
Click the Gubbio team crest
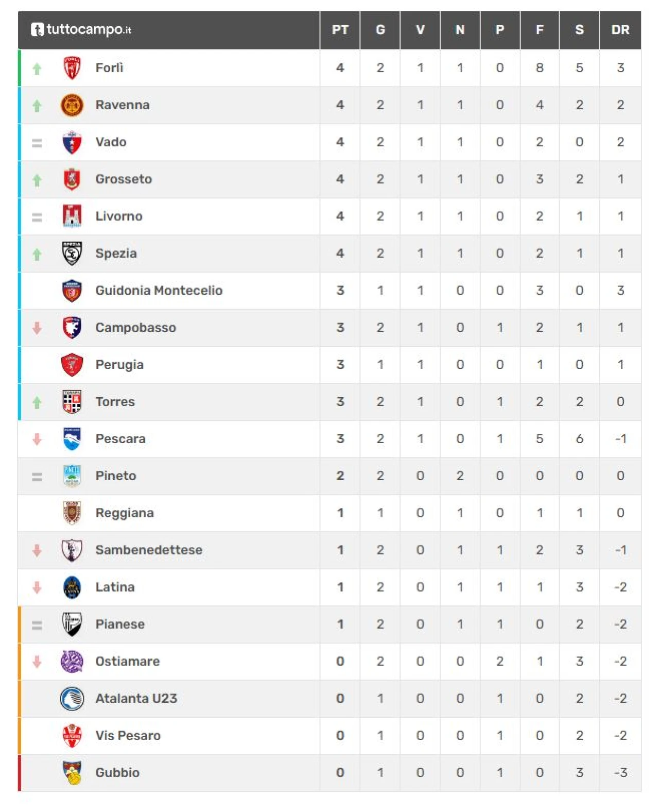[72, 773]
